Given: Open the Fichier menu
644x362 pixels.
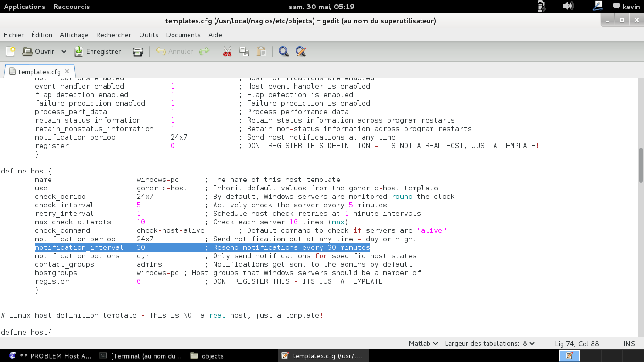Looking at the screenshot, I should coord(14,35).
